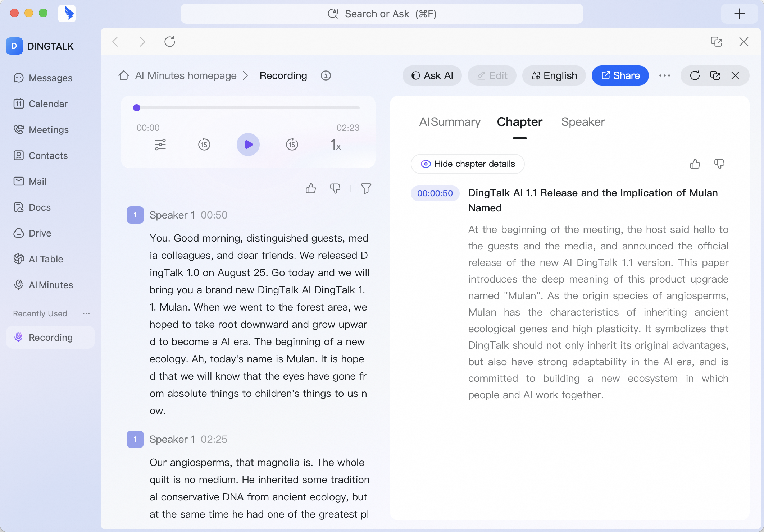
Task: Click the Speaker 1 badge at 00:50
Action: pyautogui.click(x=135, y=215)
